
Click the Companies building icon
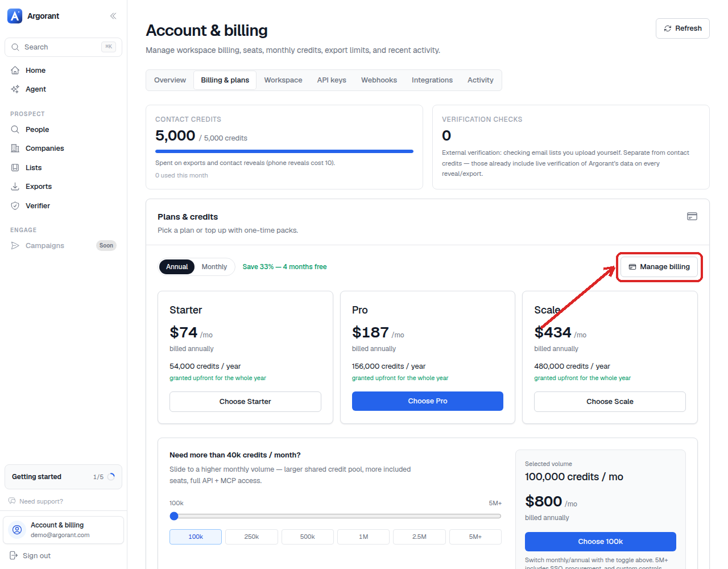[x=15, y=149]
